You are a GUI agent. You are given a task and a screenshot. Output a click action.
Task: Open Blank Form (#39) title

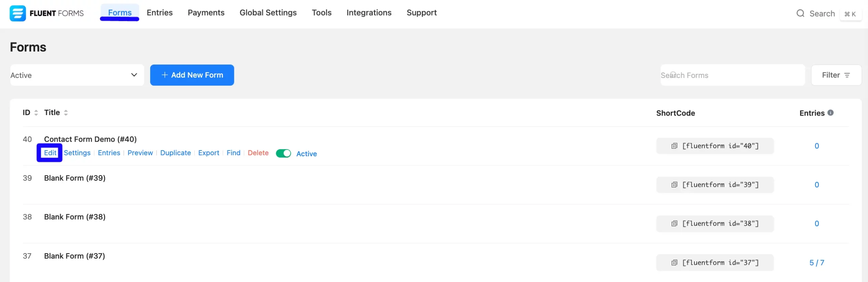[x=75, y=178]
